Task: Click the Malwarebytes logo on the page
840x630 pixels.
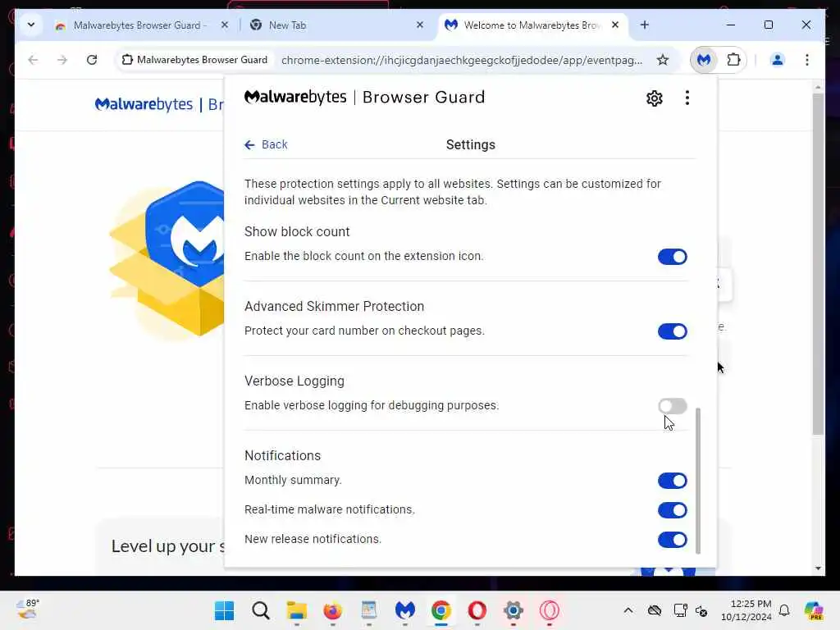Action: coord(144,104)
